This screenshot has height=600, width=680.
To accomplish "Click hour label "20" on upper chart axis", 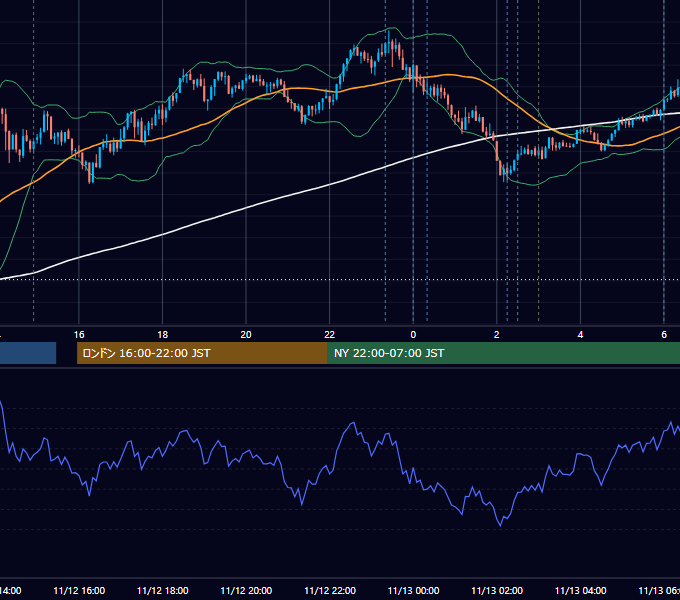I will [x=246, y=335].
